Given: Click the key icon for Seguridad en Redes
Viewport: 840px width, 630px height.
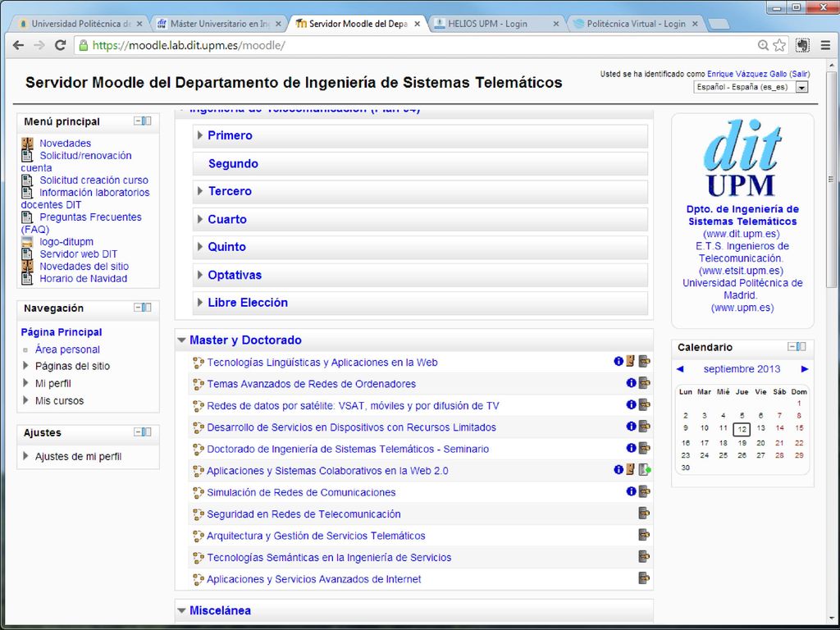Looking at the screenshot, I should coord(645,514).
